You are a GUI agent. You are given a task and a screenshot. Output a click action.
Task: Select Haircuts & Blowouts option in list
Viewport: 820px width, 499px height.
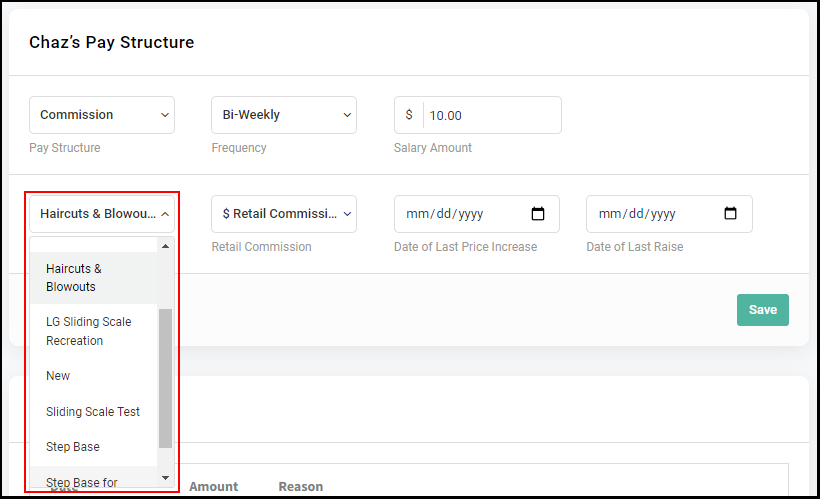94,278
